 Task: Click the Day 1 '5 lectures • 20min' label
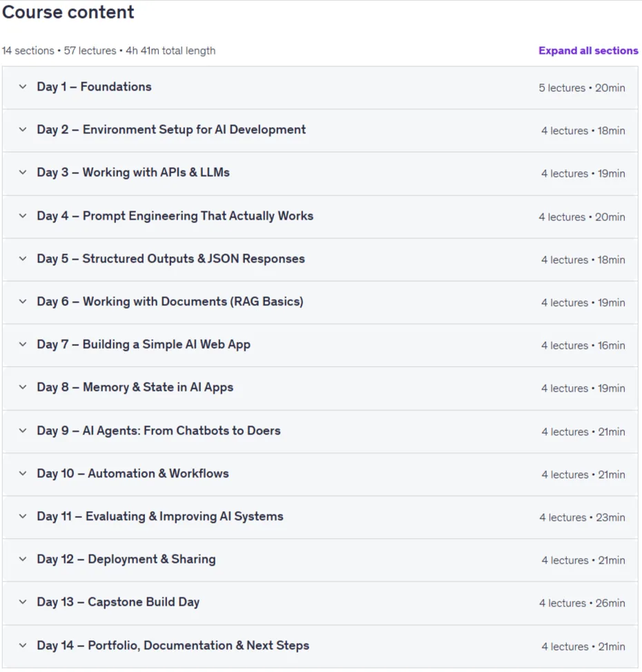coord(582,88)
